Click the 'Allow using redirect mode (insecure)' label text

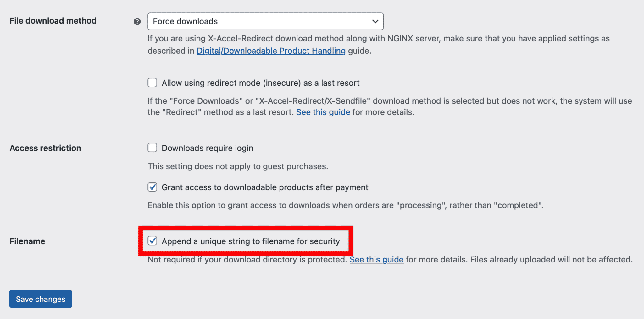pyautogui.click(x=260, y=83)
